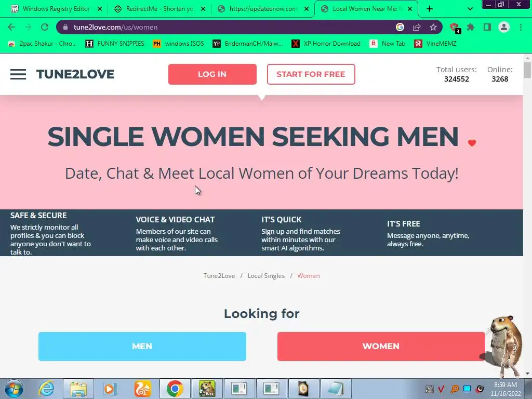
Task: Open Windows Explorer folder on the taskbar
Action: tap(78, 389)
